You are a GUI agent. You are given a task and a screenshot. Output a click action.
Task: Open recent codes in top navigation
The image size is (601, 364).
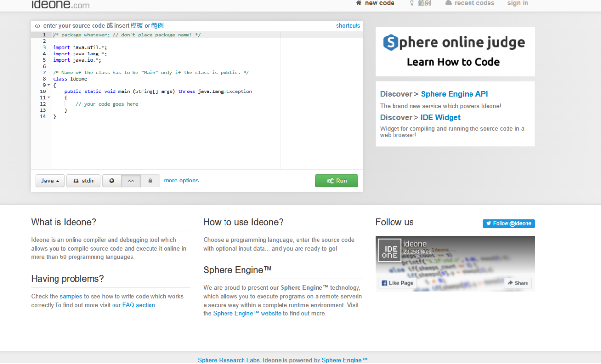click(x=470, y=3)
